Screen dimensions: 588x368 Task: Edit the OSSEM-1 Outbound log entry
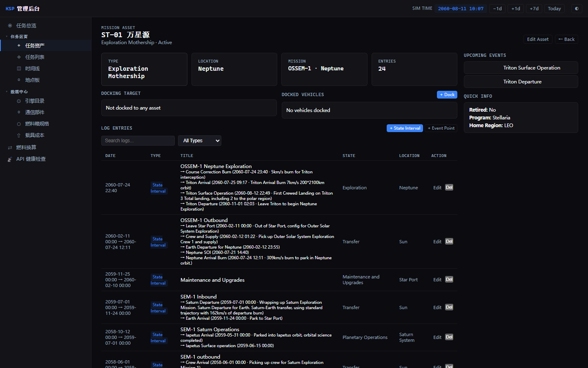click(437, 242)
